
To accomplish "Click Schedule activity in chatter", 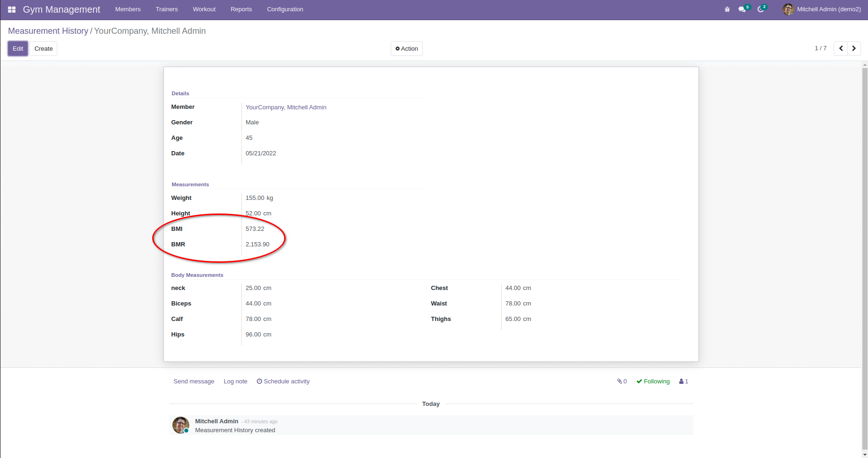I will tap(283, 382).
